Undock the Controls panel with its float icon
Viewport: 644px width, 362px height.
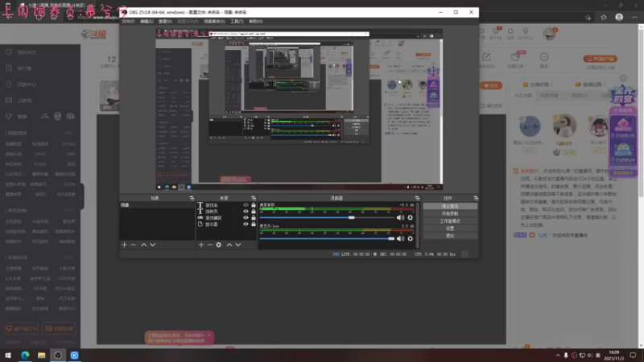(x=476, y=198)
